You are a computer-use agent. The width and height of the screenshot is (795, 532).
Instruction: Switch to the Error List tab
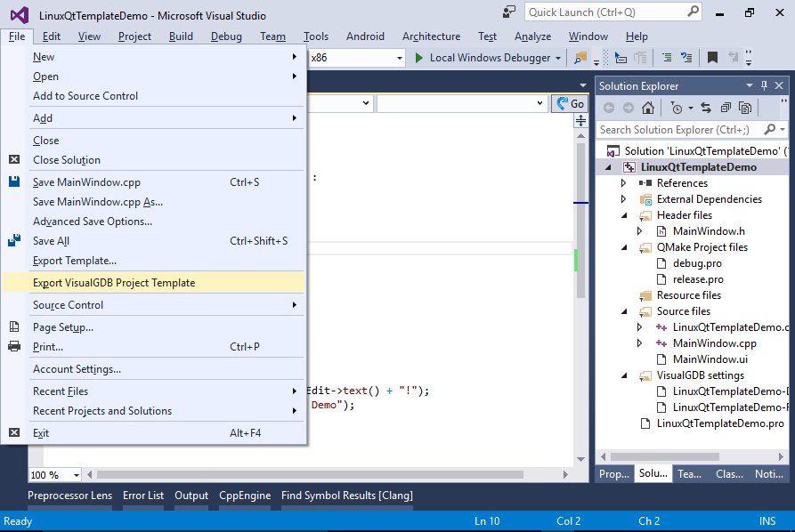click(x=143, y=496)
